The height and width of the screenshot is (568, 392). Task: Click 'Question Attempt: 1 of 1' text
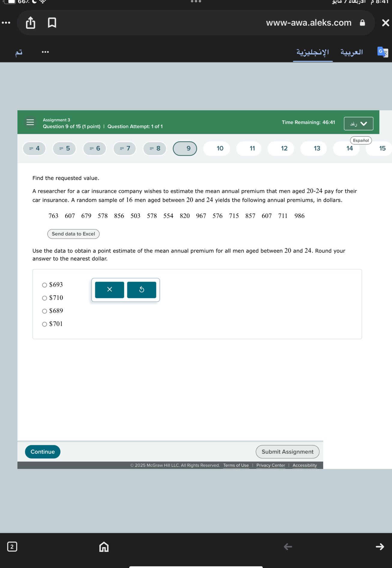pos(135,126)
